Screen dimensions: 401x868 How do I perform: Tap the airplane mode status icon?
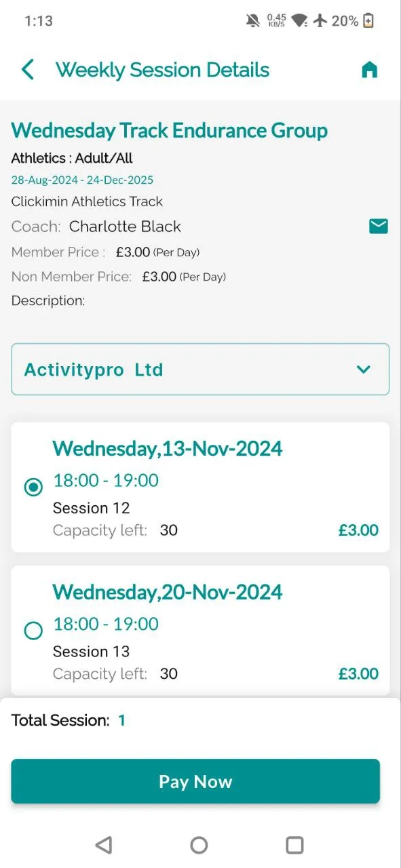pyautogui.click(x=320, y=21)
